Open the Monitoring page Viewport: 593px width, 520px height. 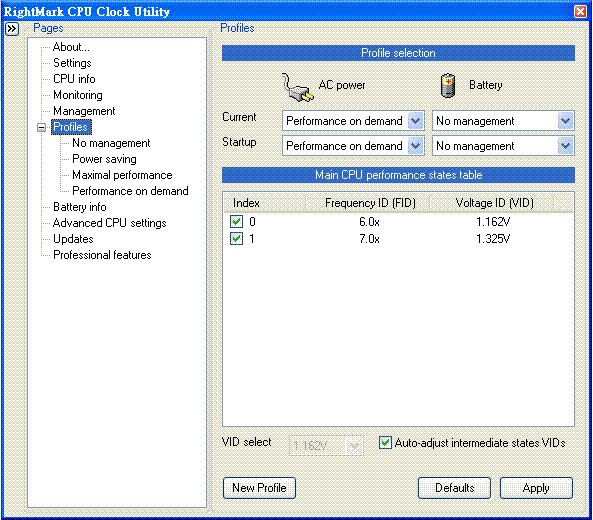pyautogui.click(x=78, y=95)
